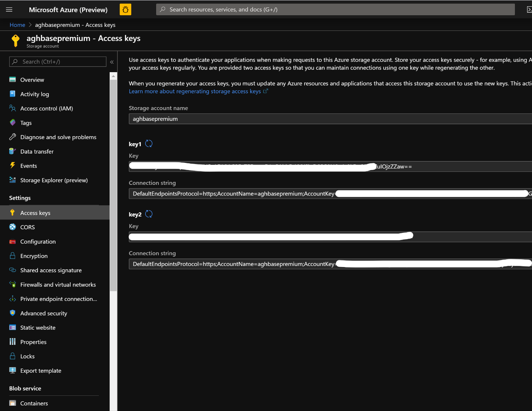The image size is (532, 411).
Task: Click the Microsoft Azure (Preview) title
Action: (x=68, y=10)
